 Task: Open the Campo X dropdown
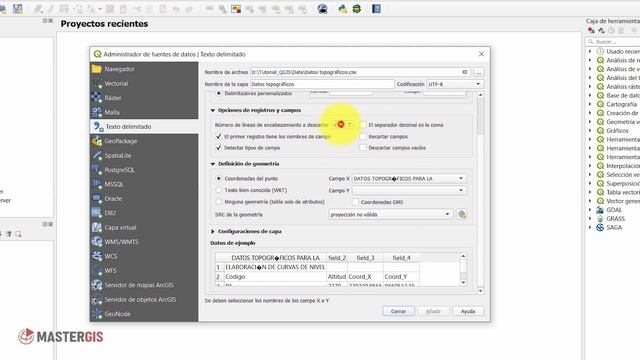point(409,178)
